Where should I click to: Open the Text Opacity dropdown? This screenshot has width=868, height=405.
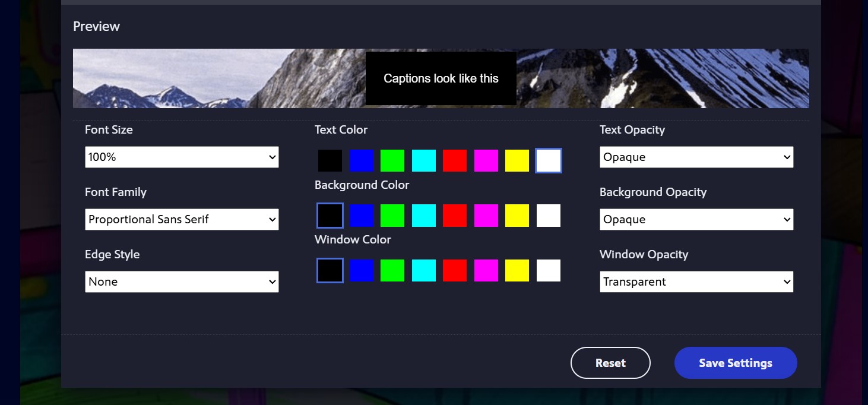pos(696,157)
